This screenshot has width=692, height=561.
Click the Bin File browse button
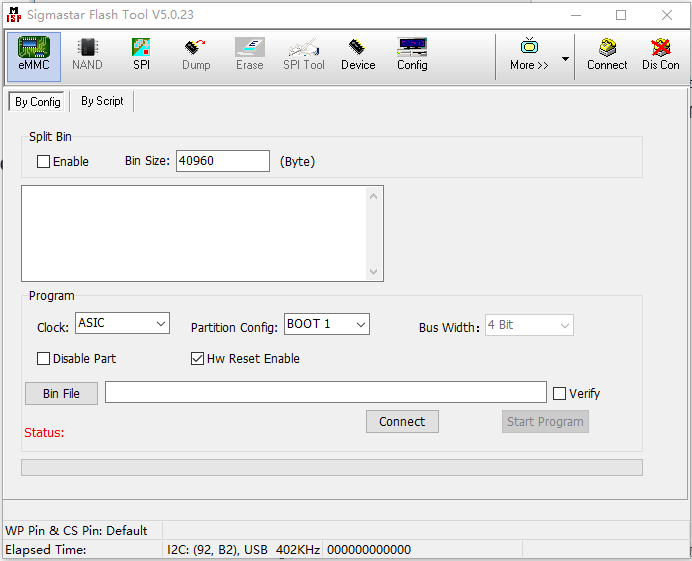point(61,394)
